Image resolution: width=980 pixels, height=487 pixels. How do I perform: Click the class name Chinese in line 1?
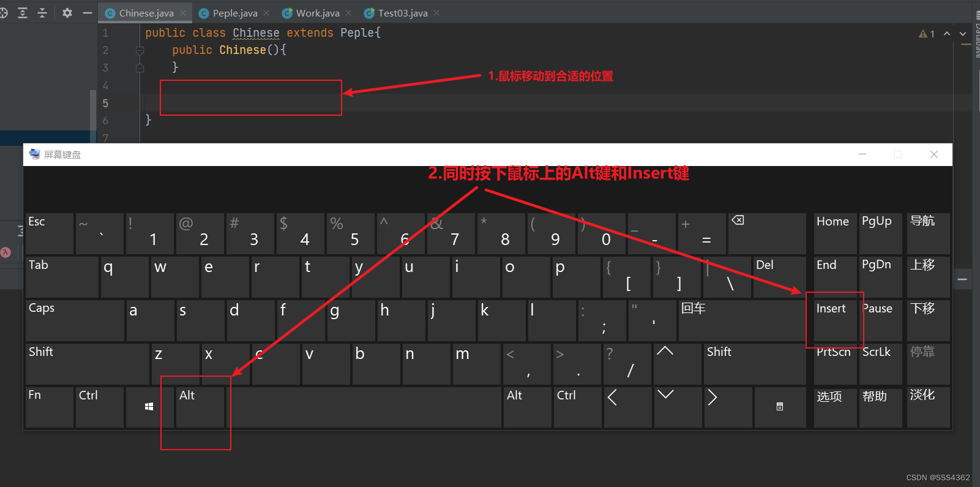coord(256,33)
